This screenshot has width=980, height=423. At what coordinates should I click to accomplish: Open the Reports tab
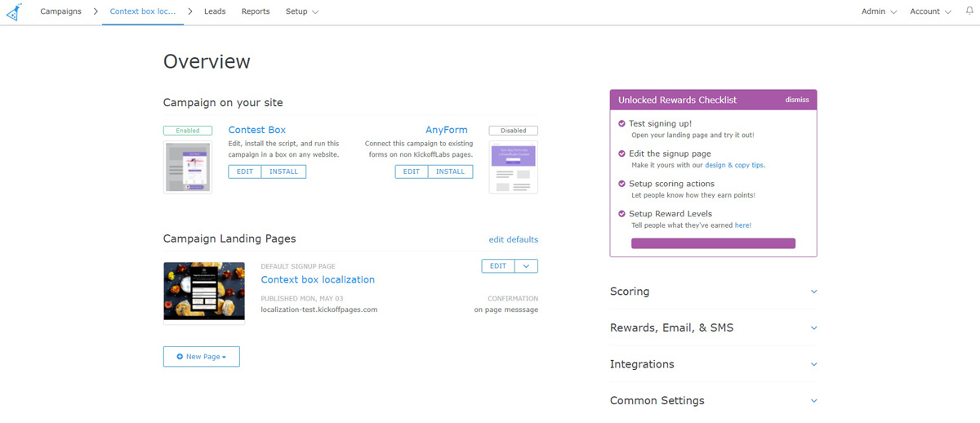tap(256, 11)
